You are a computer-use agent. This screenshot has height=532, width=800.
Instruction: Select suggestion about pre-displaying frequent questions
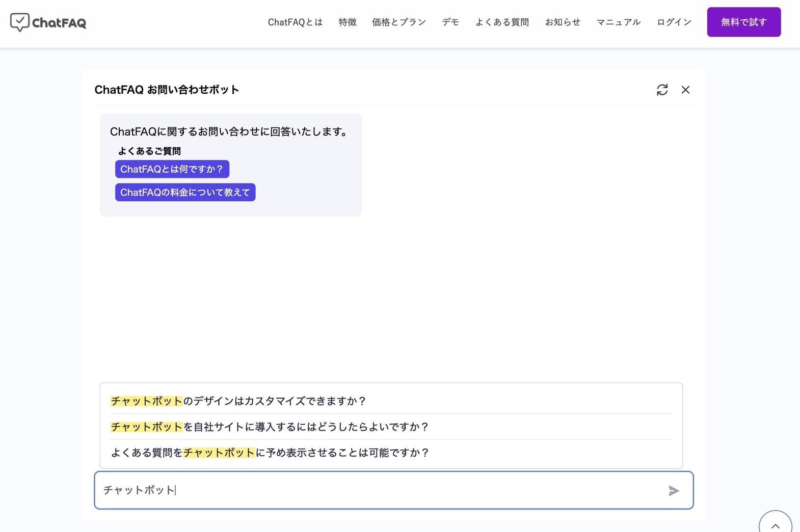[270, 453]
